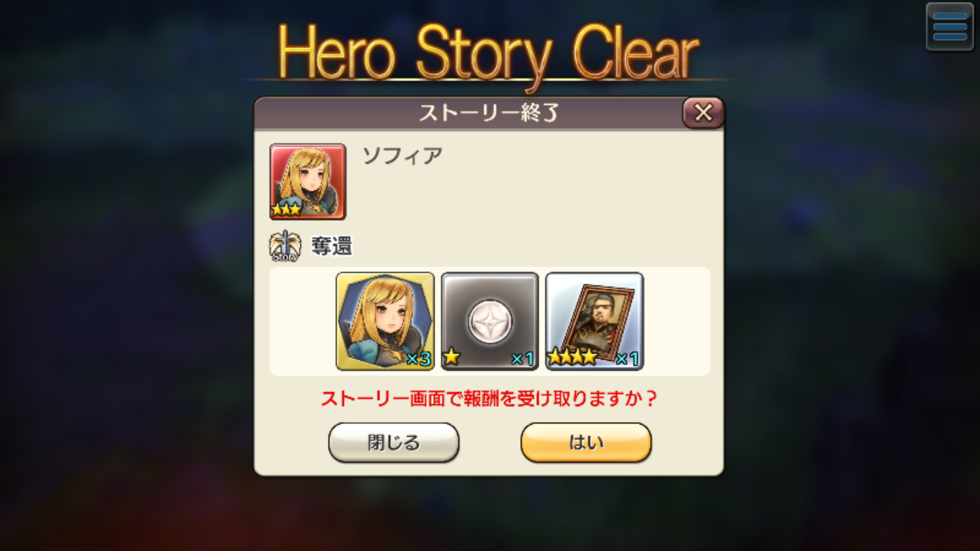The height and width of the screenshot is (551, 980).
Task: Select the Sophia hexagon shard reward
Action: pyautogui.click(x=385, y=321)
